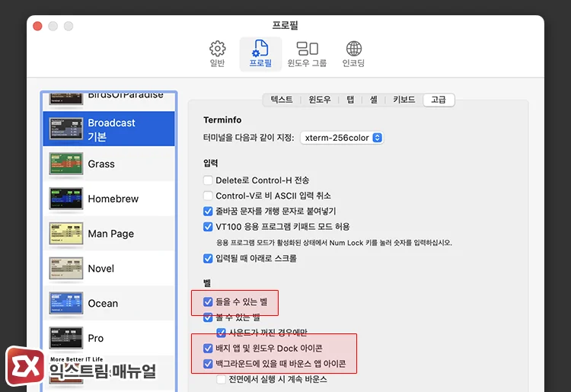Uncheck 배지 앱 및 윈도우 Dock 아이콘
Screen dimensions: 571x392
click(x=208, y=349)
